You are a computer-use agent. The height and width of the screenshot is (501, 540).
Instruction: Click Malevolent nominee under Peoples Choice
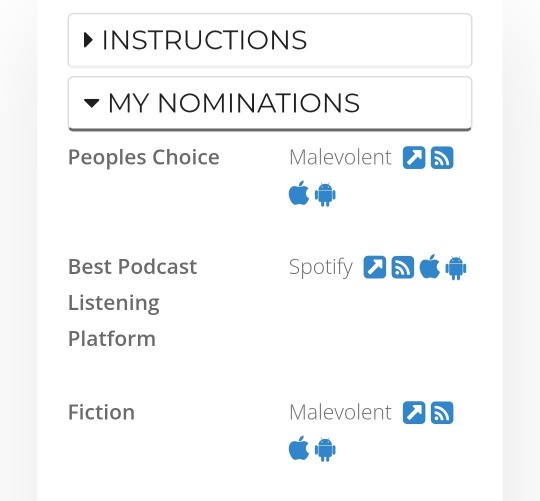tap(340, 158)
